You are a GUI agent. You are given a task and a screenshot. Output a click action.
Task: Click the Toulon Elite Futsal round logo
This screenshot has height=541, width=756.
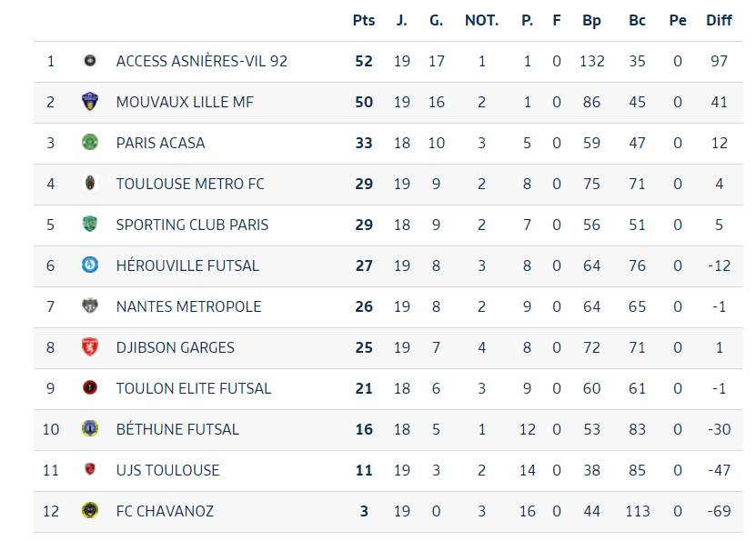point(90,388)
